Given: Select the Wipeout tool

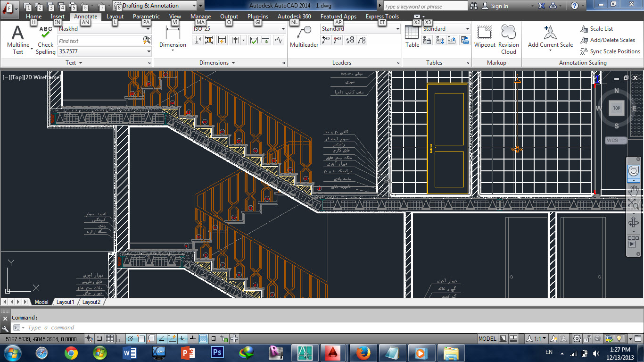Looking at the screenshot, I should coord(485,37).
